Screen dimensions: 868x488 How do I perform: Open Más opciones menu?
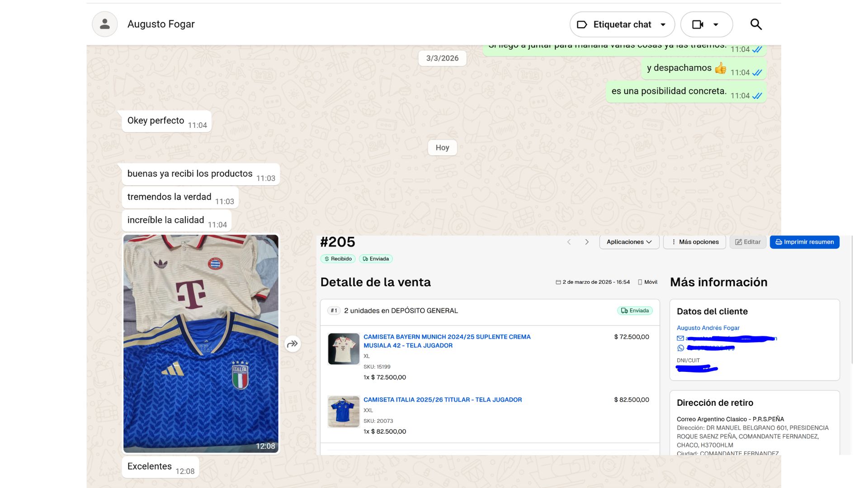(x=694, y=242)
